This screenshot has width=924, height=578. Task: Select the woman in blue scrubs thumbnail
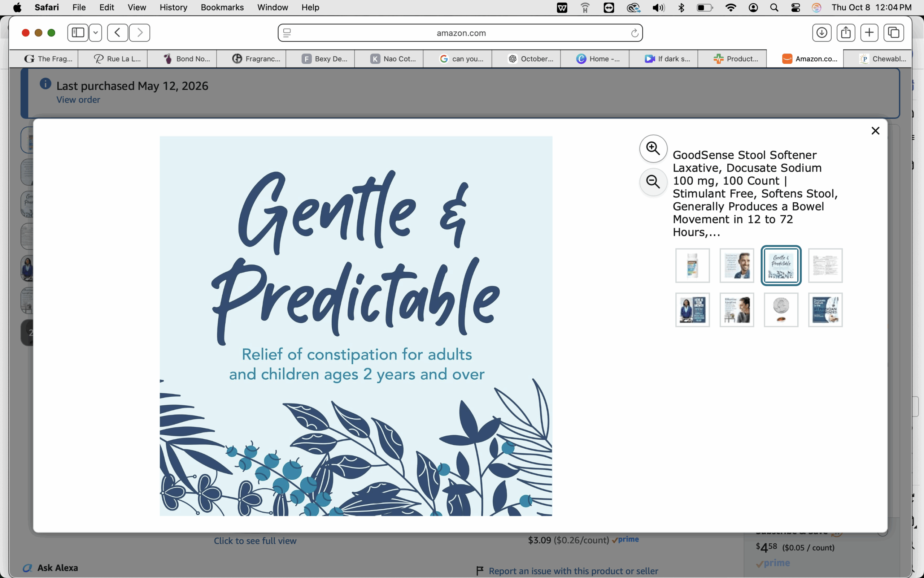692,310
